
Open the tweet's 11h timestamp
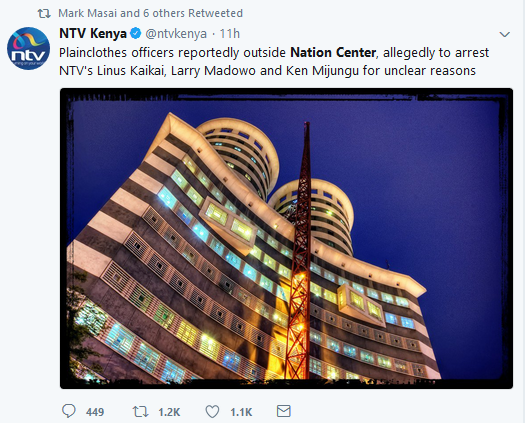point(230,34)
